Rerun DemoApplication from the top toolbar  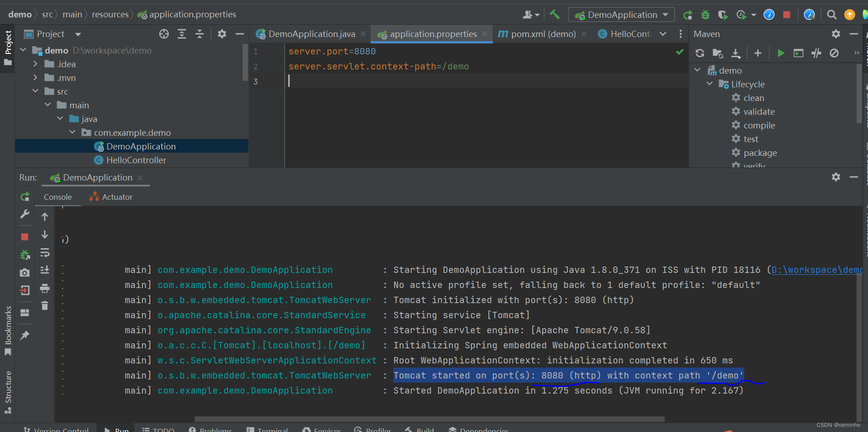(688, 15)
